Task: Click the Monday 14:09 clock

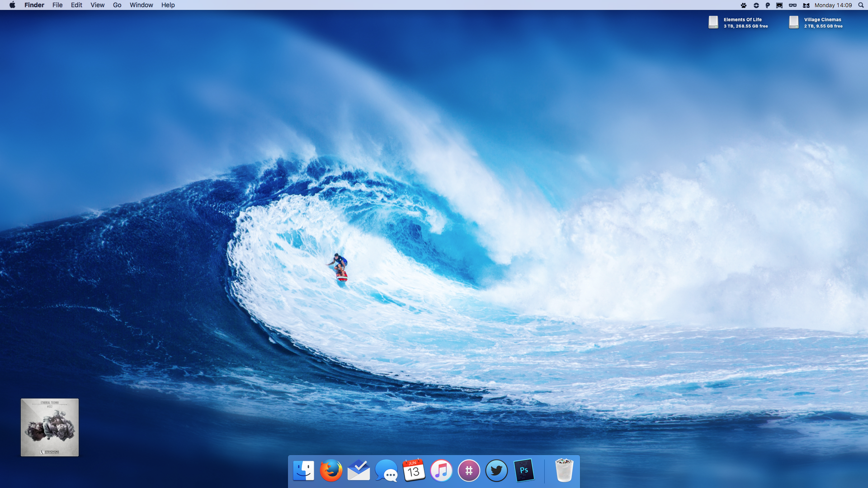Action: click(x=833, y=5)
